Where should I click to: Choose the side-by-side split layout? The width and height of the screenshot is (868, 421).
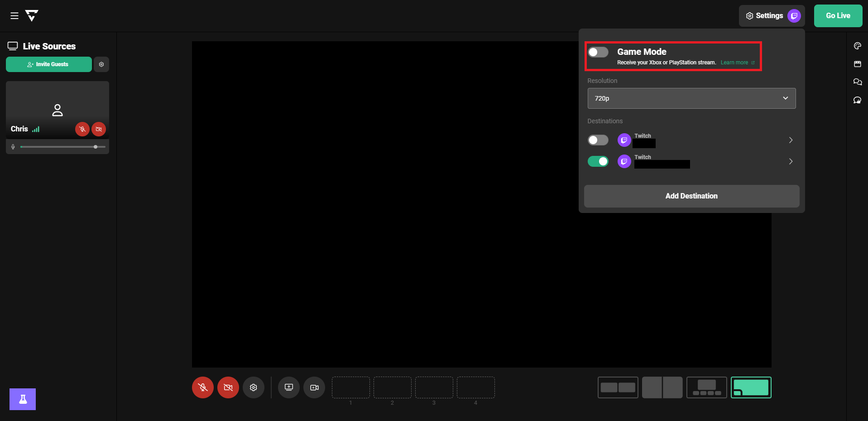pos(662,387)
